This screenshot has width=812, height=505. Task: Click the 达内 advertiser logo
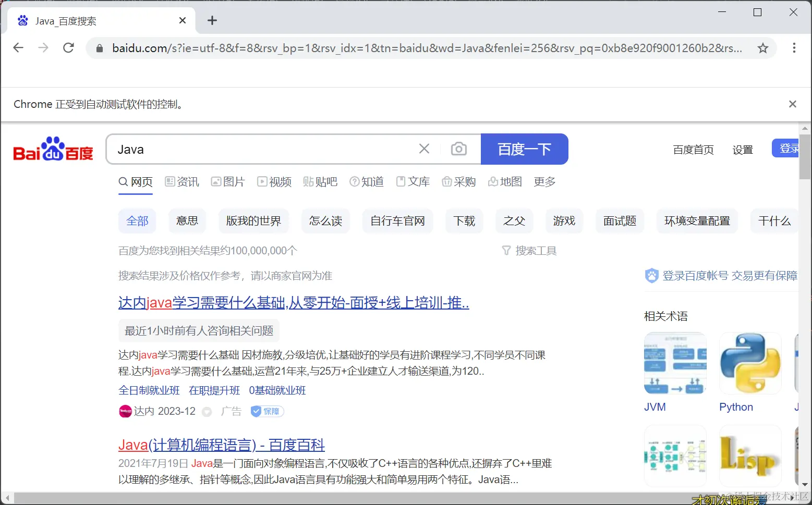click(125, 411)
